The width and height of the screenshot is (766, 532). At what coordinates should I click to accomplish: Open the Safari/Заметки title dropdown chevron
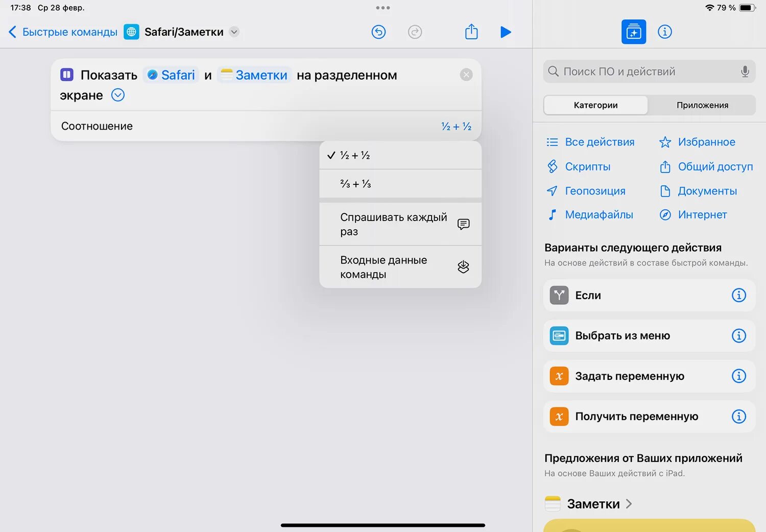click(234, 32)
